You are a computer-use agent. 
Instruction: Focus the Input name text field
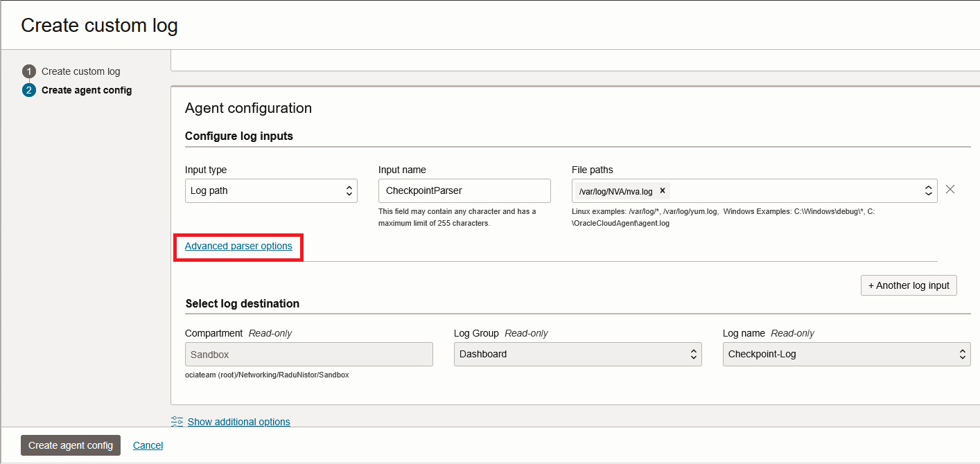tap(464, 191)
